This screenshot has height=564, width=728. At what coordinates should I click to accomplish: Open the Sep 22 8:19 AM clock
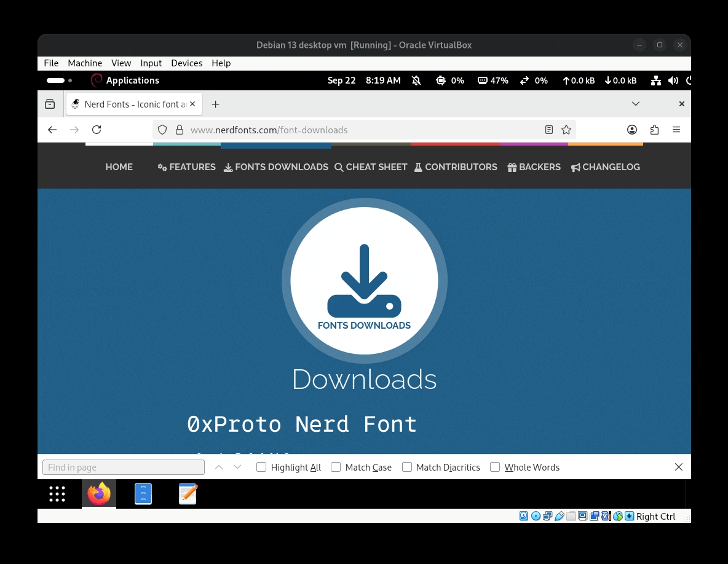(364, 80)
